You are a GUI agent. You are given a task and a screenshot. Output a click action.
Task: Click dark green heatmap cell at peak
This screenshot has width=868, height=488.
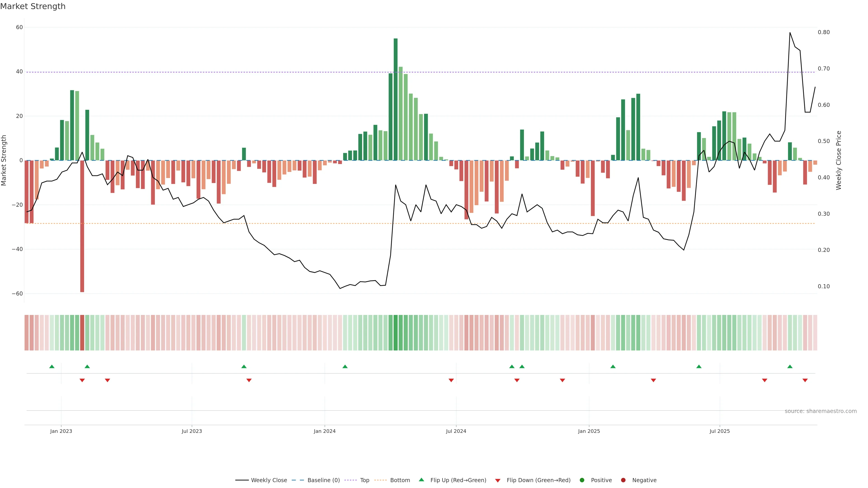pos(396,333)
